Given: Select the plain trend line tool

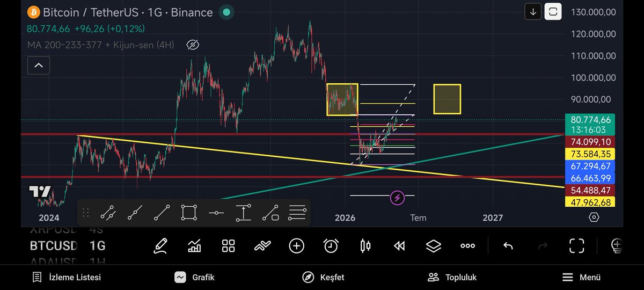Looking at the screenshot, I should (x=162, y=213).
